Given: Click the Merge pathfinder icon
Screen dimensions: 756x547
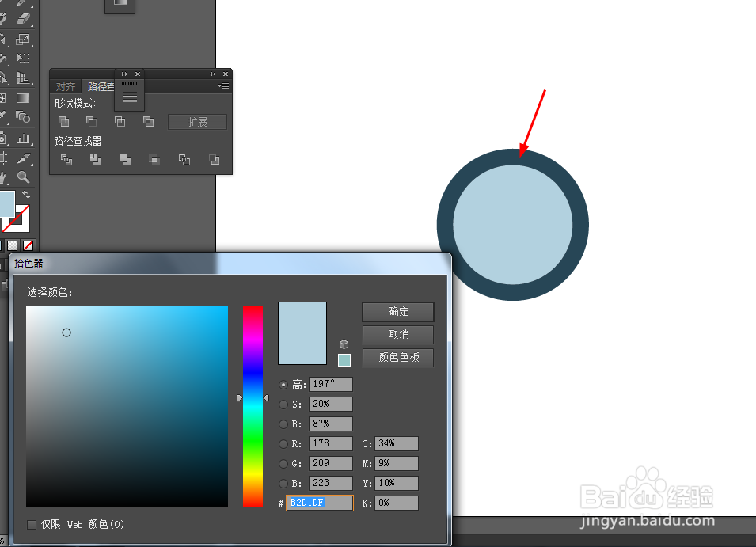Looking at the screenshot, I should point(125,160).
